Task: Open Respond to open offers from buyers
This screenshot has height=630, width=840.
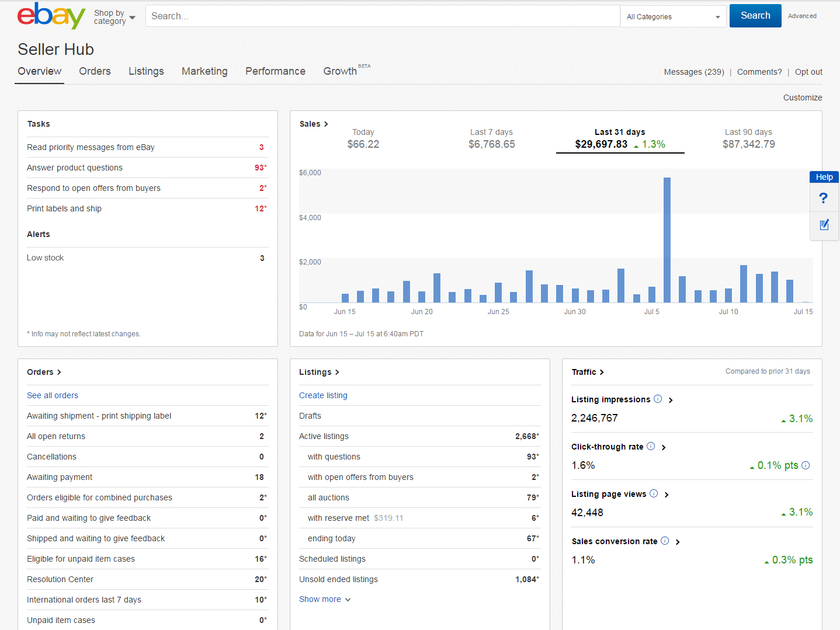Action: pyautogui.click(x=148, y=188)
